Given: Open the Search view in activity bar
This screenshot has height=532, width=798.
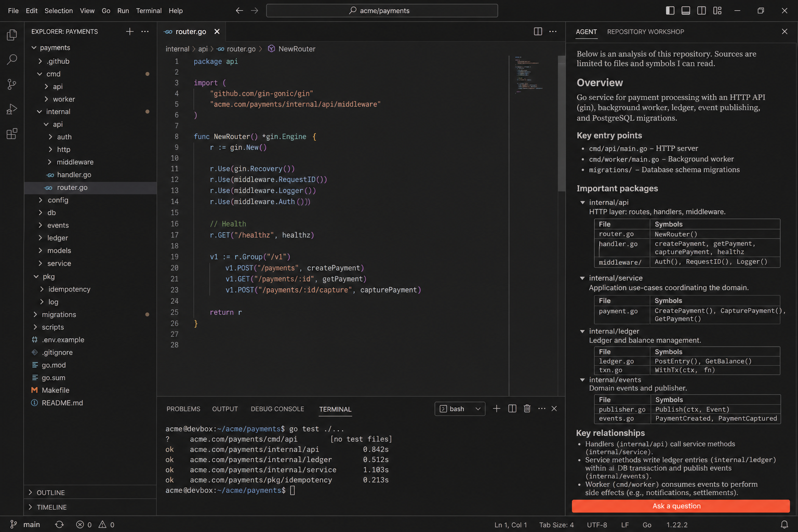Looking at the screenshot, I should tap(11, 60).
